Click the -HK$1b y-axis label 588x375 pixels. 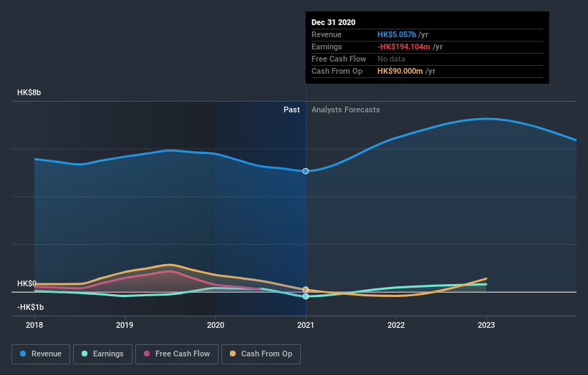pyautogui.click(x=30, y=307)
